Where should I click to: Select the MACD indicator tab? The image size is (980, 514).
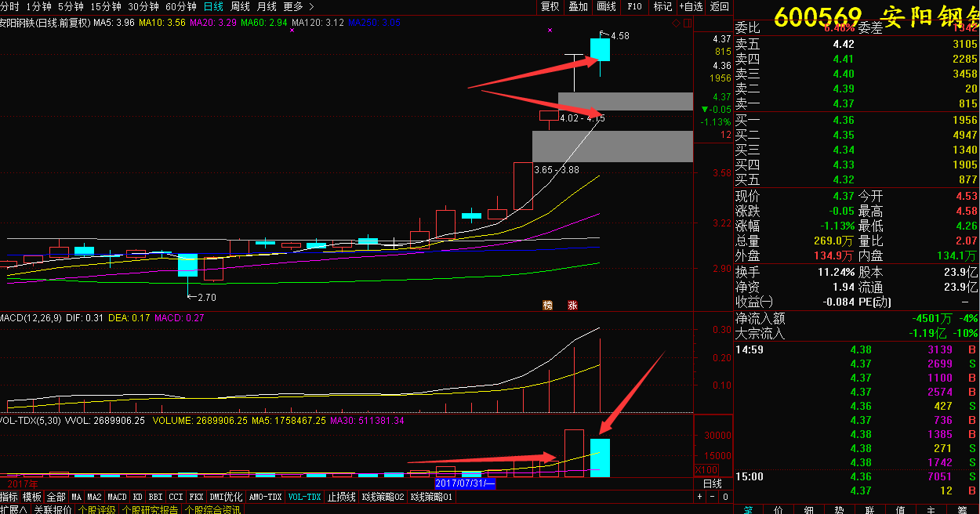click(x=117, y=497)
